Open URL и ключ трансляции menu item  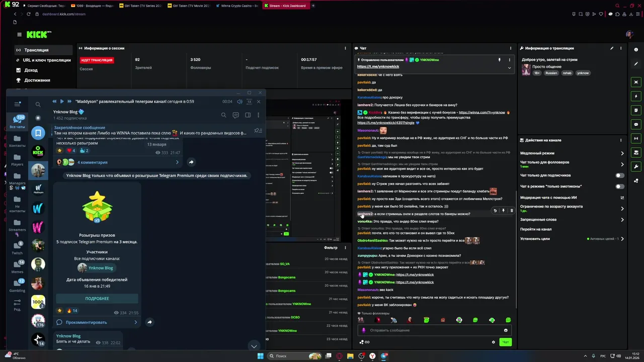(x=44, y=60)
